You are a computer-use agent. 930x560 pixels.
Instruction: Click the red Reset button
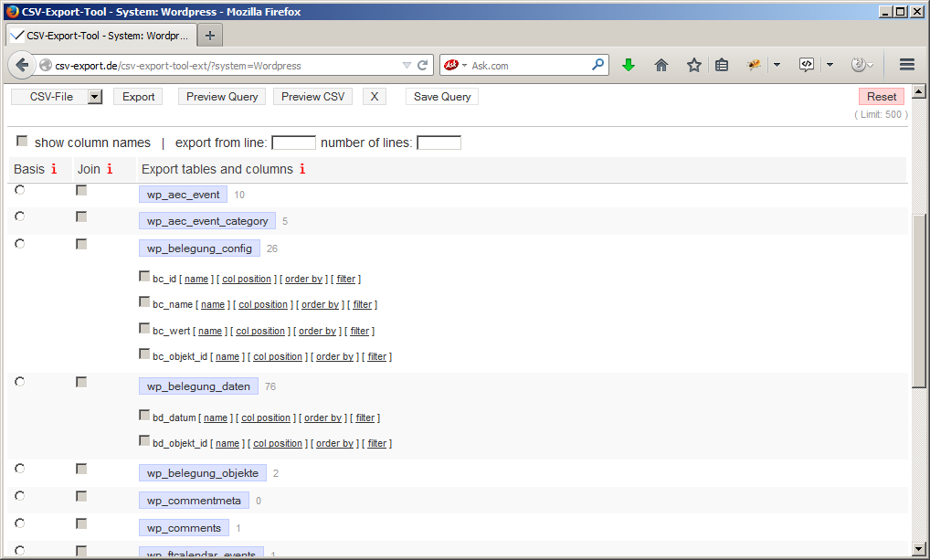coord(882,97)
